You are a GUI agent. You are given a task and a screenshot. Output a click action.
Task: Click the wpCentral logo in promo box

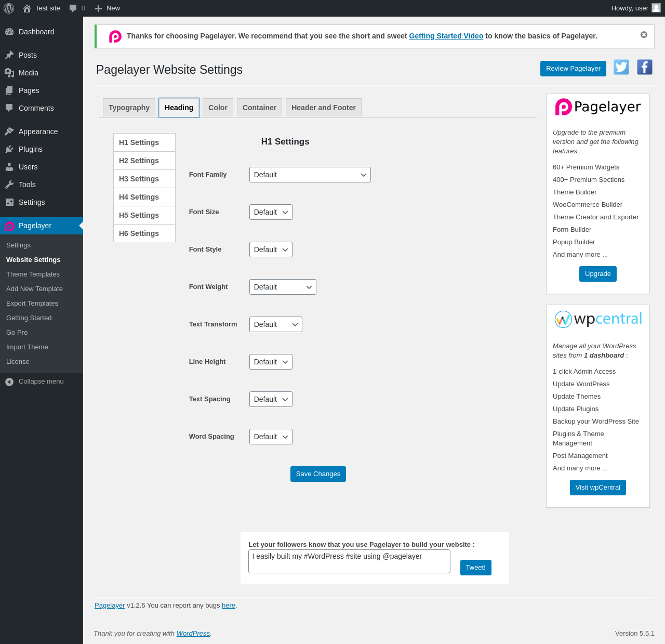tap(598, 319)
